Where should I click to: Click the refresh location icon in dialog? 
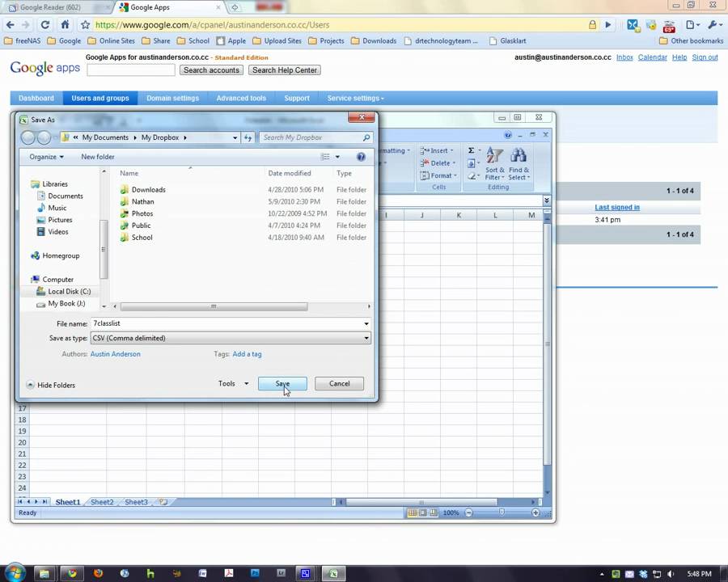[248, 137]
